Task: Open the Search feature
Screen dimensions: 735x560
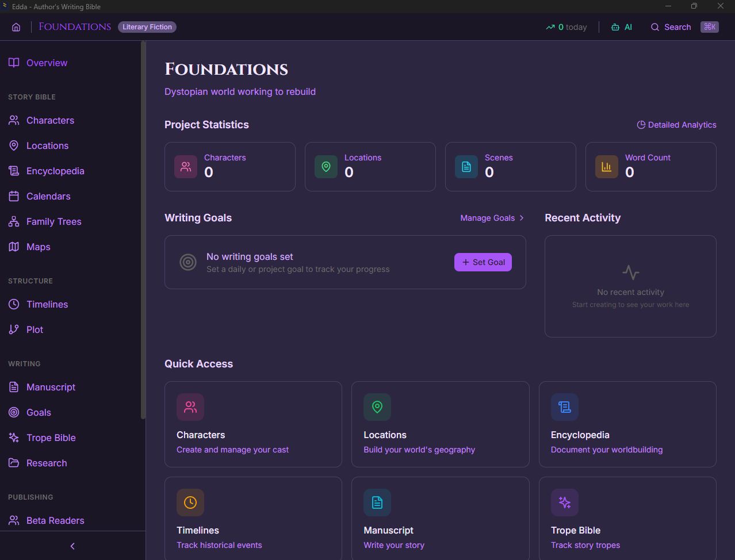Action: pos(671,26)
